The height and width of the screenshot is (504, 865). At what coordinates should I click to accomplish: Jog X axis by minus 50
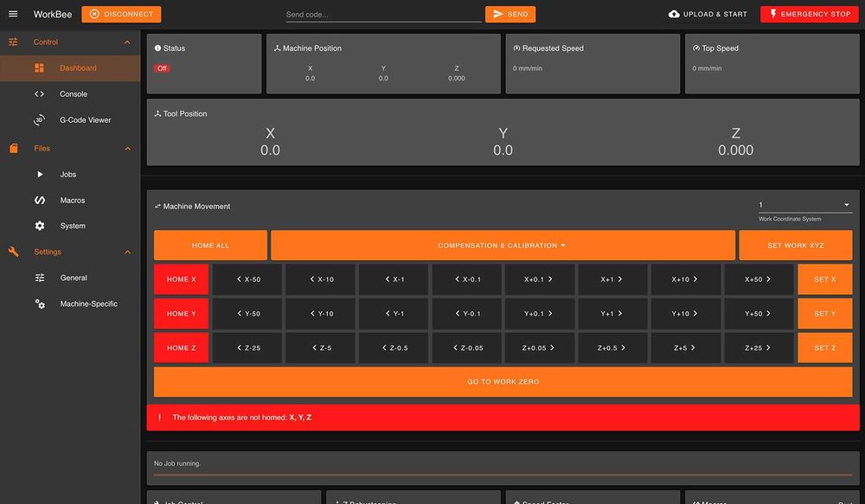[x=247, y=279]
